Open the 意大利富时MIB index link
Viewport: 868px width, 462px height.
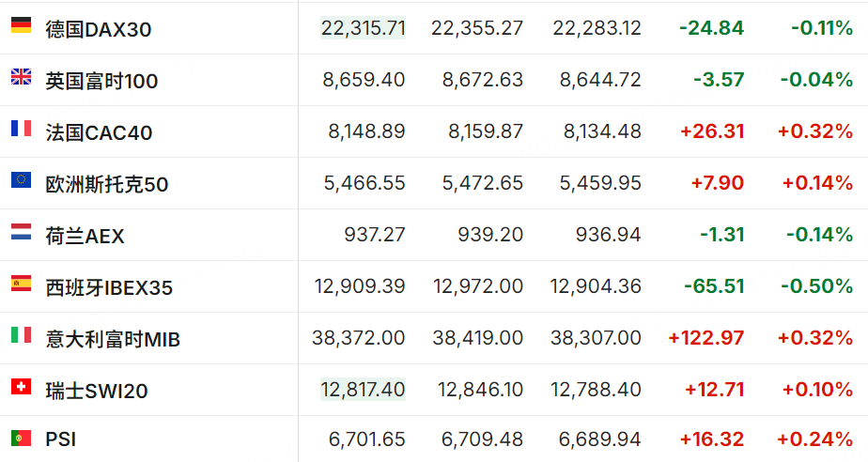click(113, 339)
